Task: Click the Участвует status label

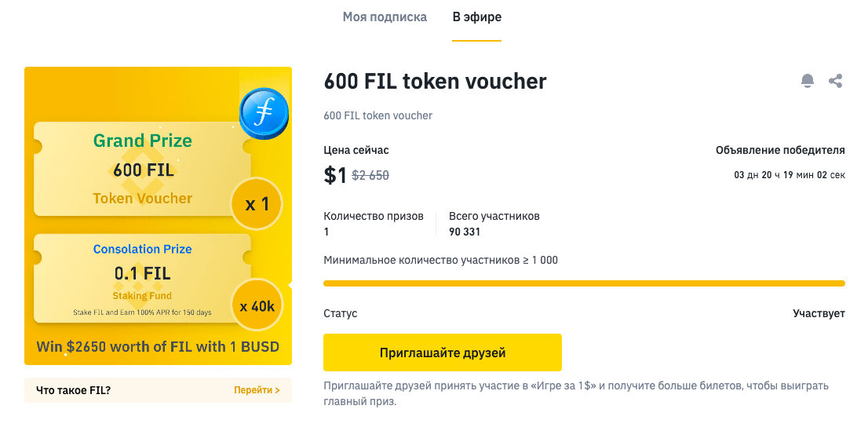Action: point(819,313)
